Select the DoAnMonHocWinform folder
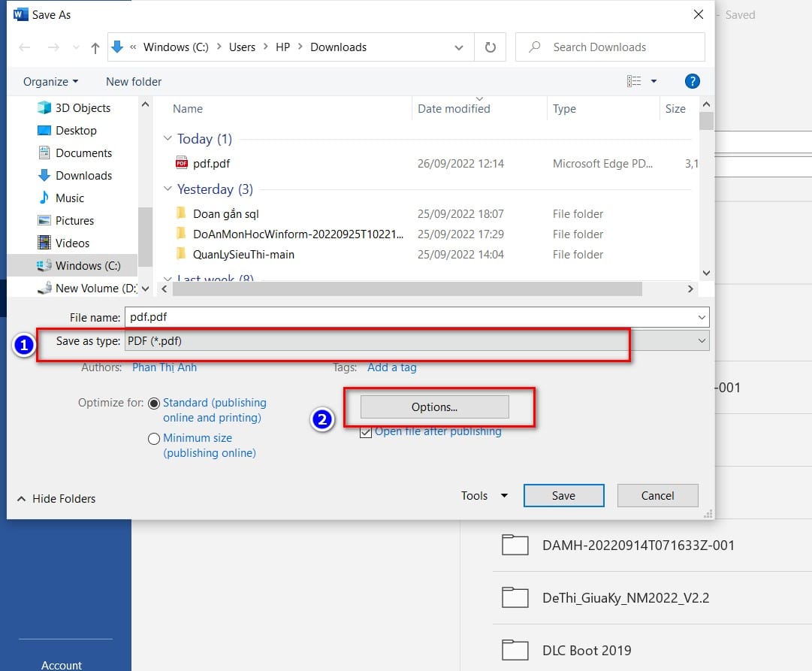This screenshot has width=812, height=671. point(297,234)
